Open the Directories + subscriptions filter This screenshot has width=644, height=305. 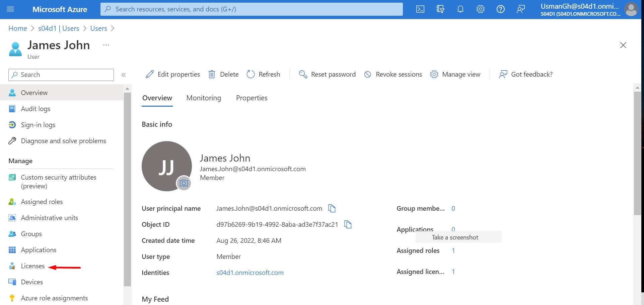click(440, 9)
